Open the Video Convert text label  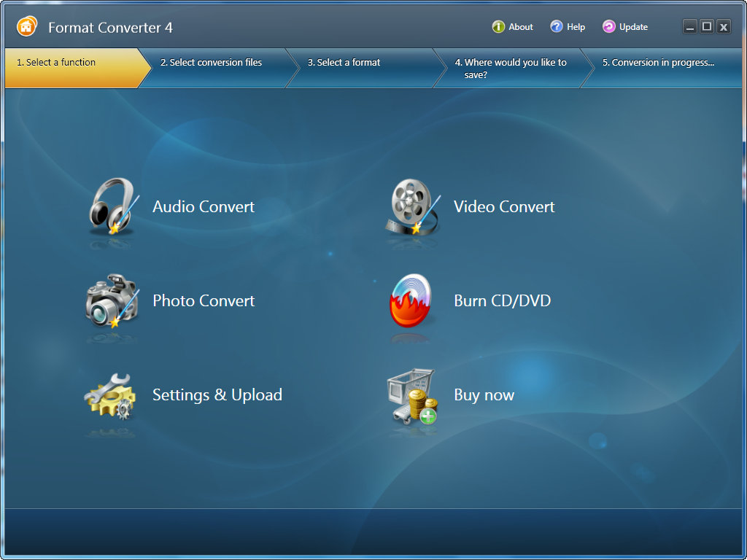tap(504, 206)
